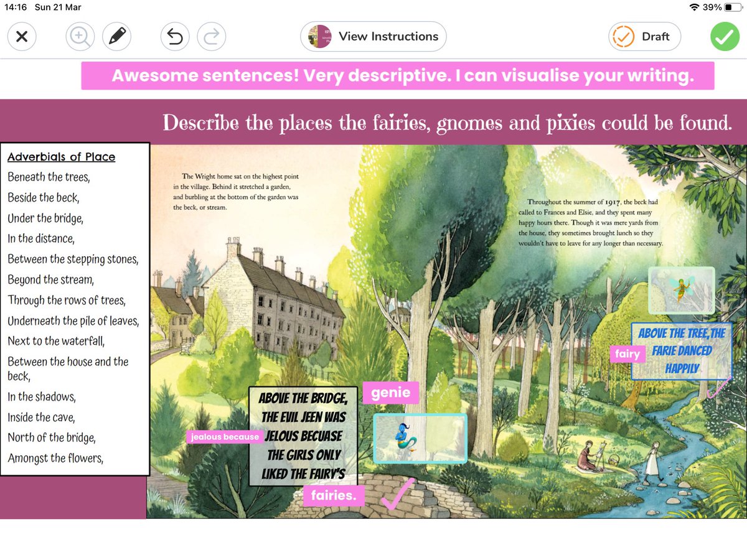Select the pink 'fairy' correction label
Viewport: 747px width, 560px height.
627,354
